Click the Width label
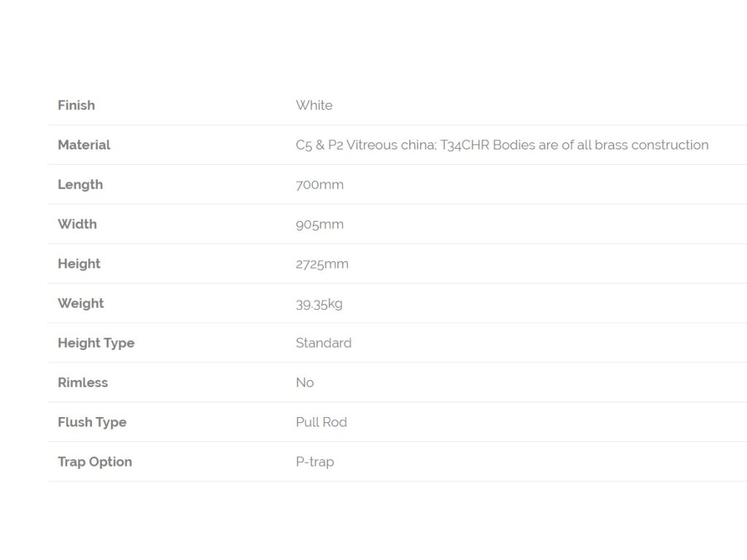The height and width of the screenshot is (560, 747). click(x=77, y=224)
